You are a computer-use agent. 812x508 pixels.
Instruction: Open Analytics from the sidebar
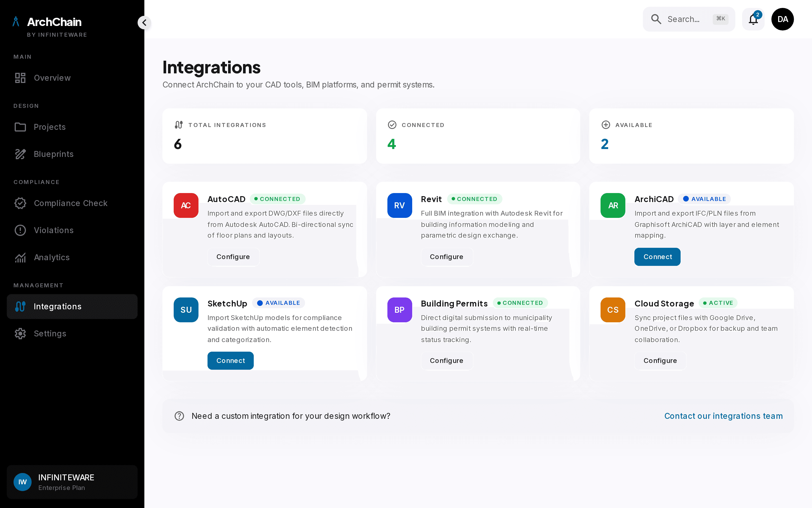pos(72,257)
